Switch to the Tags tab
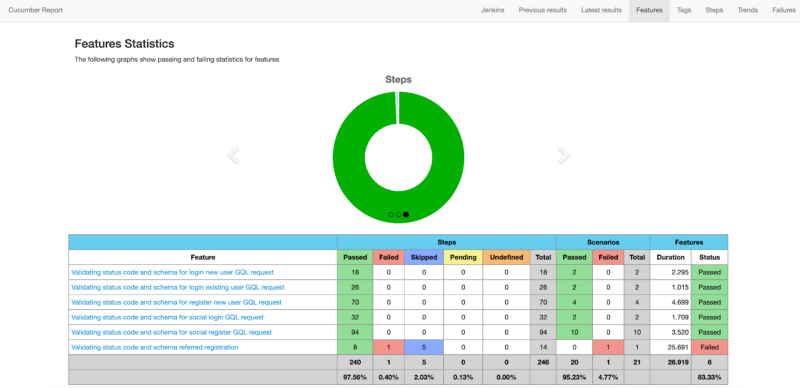The height and width of the screenshot is (388, 800). [684, 10]
